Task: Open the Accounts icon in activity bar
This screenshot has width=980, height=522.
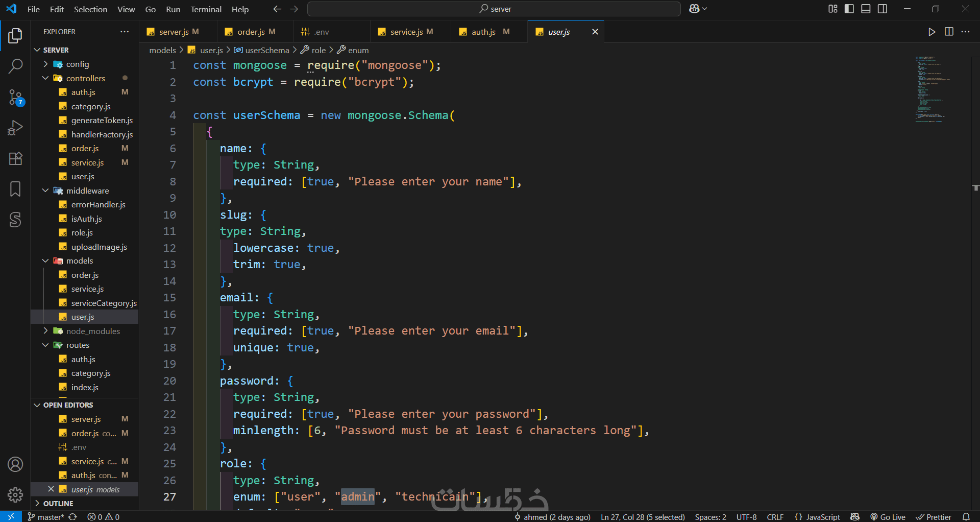Action: [x=15, y=464]
